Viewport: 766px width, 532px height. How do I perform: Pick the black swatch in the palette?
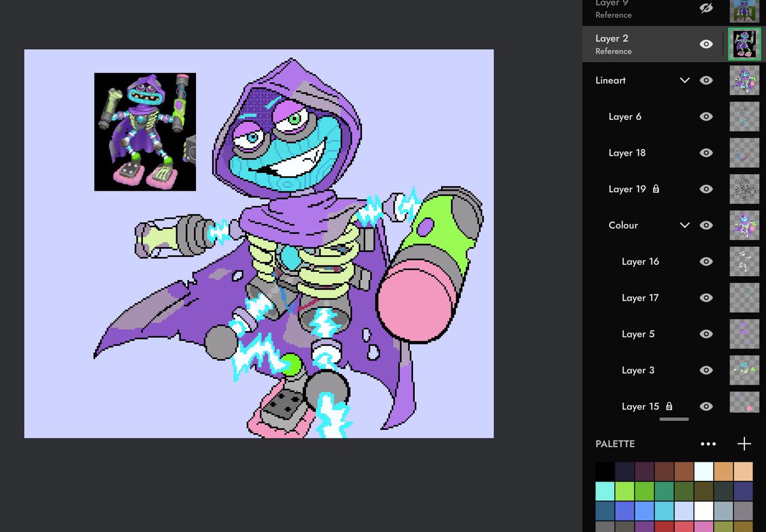point(605,471)
